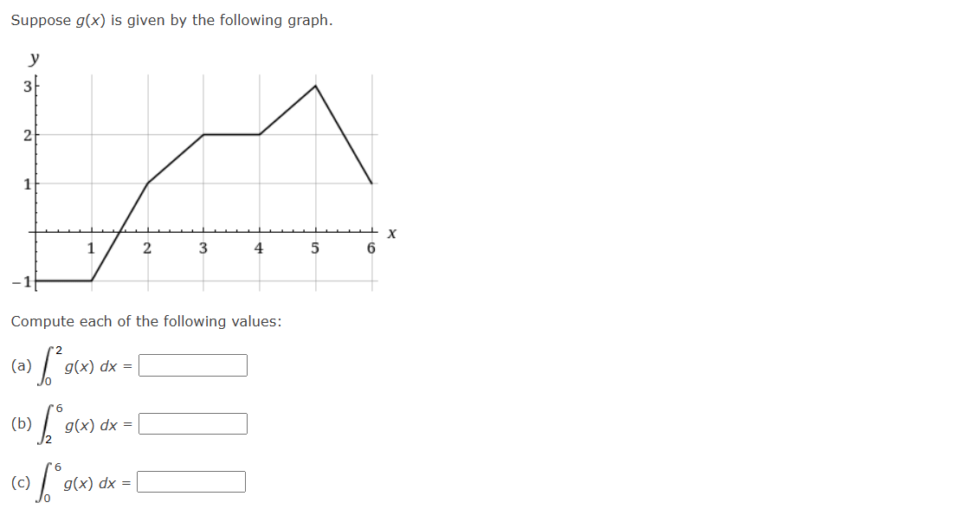Click the answer input field for part (a)

(193, 365)
